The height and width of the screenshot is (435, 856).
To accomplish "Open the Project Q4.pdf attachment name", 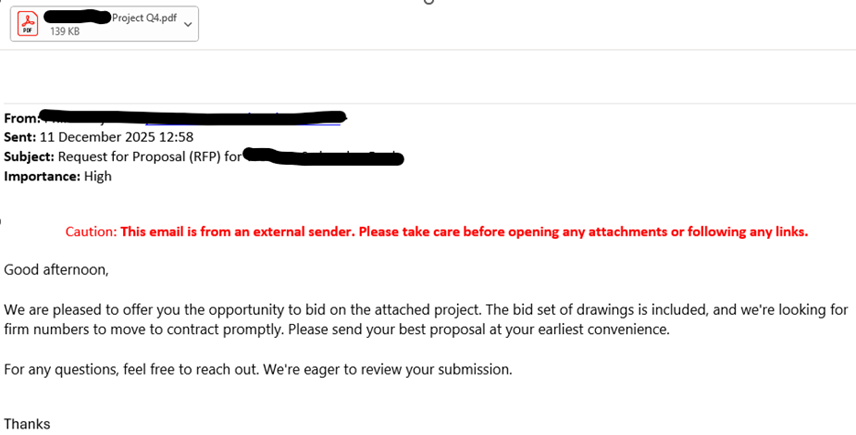I will pos(147,16).
